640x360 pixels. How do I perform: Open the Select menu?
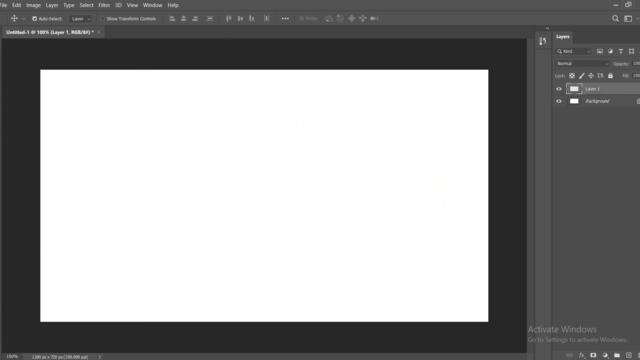[86, 5]
